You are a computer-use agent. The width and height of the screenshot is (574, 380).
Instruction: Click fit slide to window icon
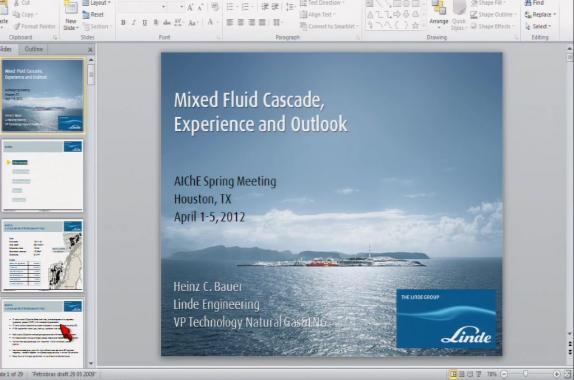(568, 374)
